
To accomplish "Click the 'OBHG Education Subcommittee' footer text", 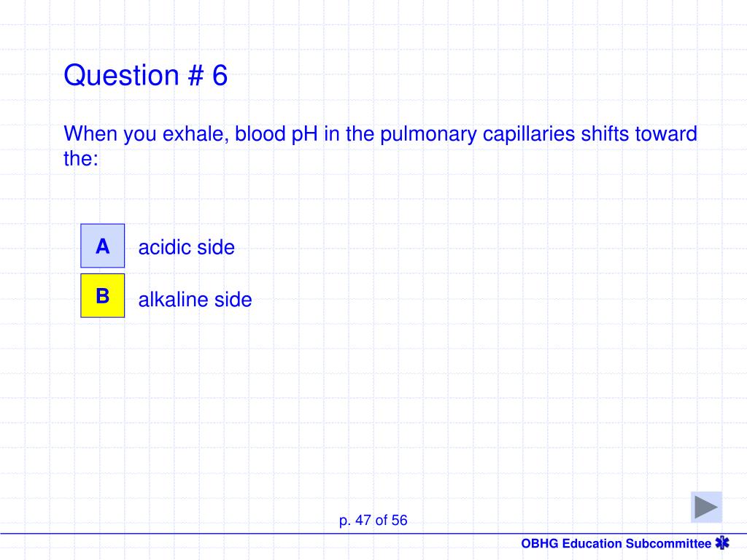I will click(616, 543).
